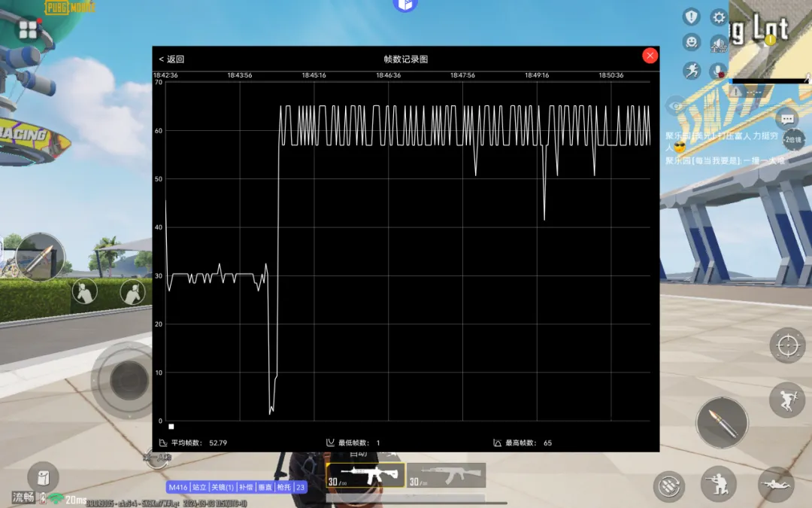Image resolution: width=812 pixels, height=508 pixels.
Task: Tap the left-side bullet fire button
Action: pos(40,257)
